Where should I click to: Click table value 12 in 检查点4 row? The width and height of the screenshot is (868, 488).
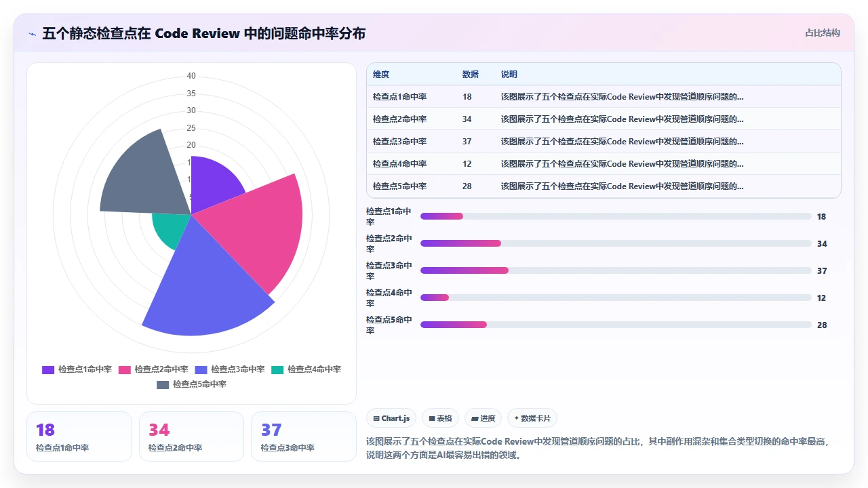pyautogui.click(x=467, y=164)
